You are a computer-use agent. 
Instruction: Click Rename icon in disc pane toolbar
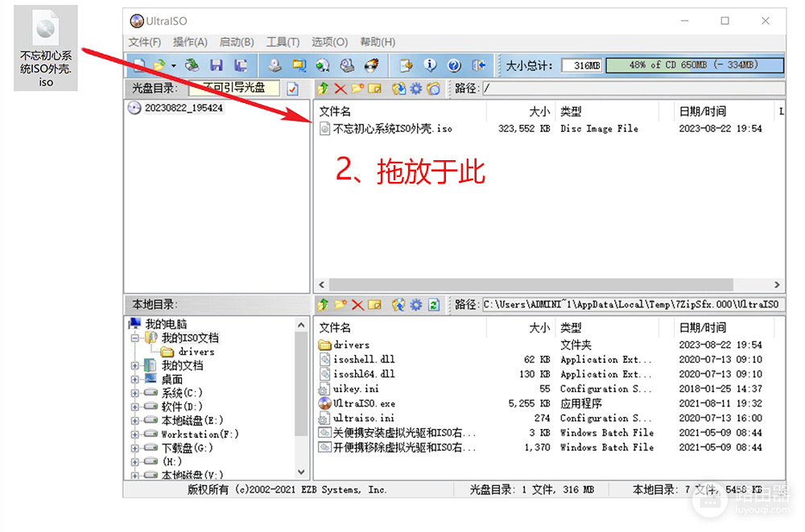click(375, 89)
